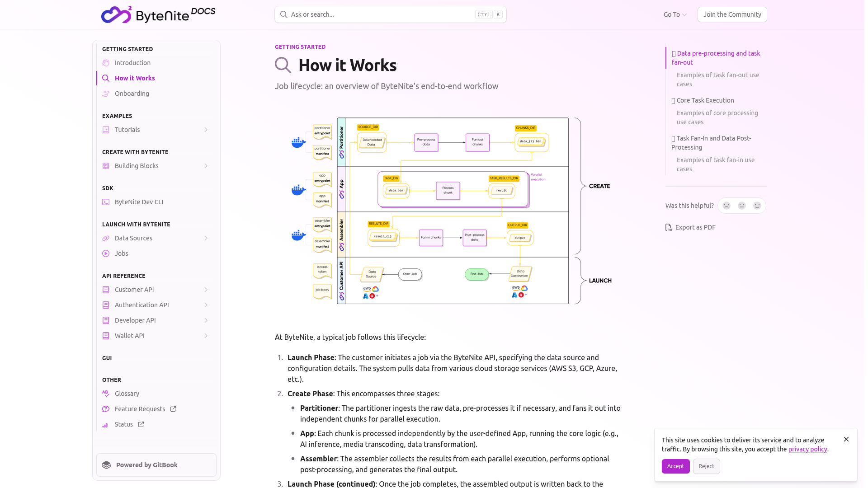
Task: Click Export as PDF
Action: (690, 227)
